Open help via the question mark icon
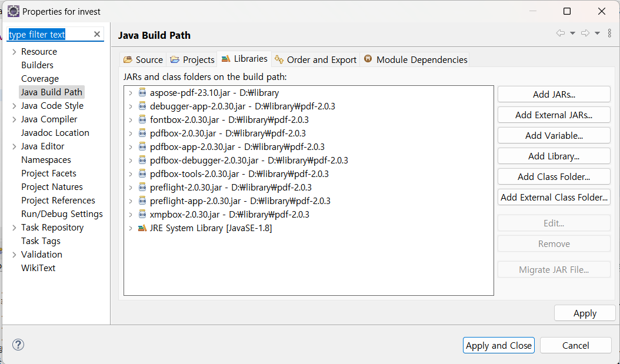620x364 pixels. click(x=18, y=345)
